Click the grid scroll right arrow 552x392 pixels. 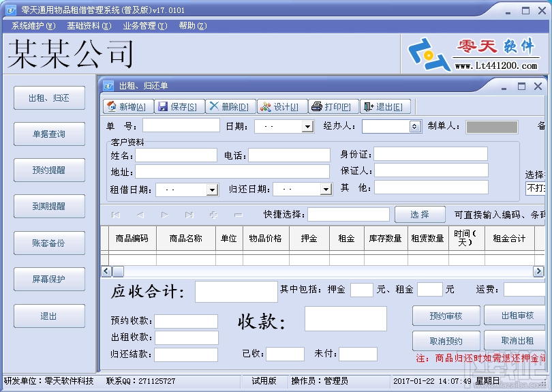coord(538,271)
